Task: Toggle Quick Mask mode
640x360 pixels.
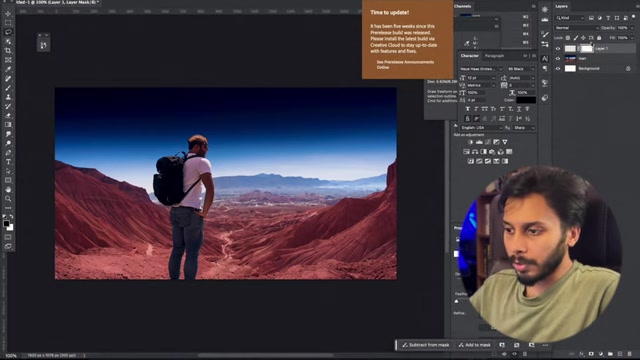Action: click(8, 237)
